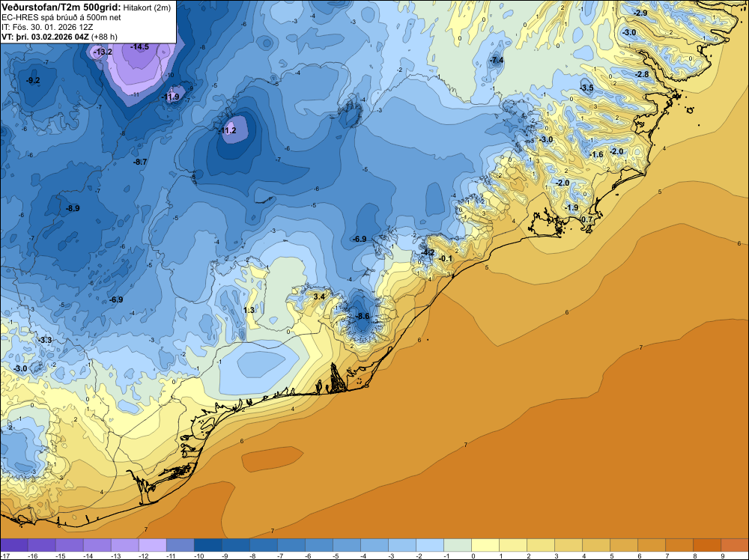Click the -3.3 temperature label
749x560 pixels.
point(44,341)
